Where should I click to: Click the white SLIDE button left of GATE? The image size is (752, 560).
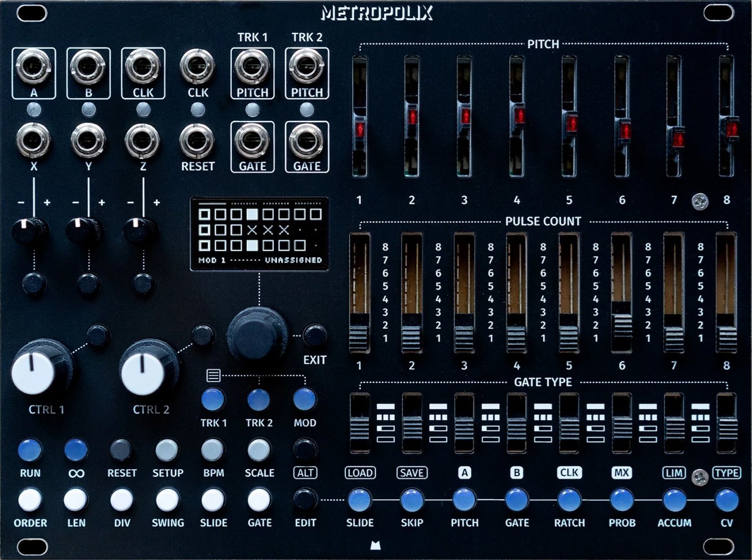(x=213, y=499)
